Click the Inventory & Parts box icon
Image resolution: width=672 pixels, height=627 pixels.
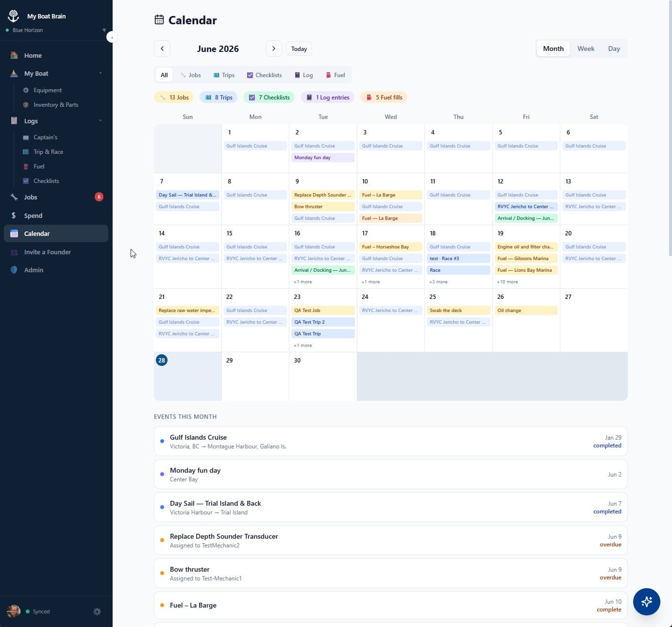26,105
